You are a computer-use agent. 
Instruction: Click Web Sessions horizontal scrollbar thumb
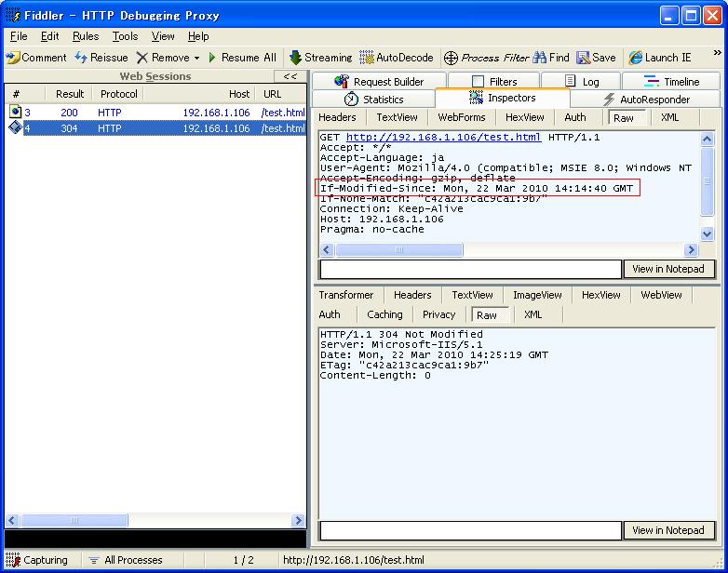click(74, 521)
